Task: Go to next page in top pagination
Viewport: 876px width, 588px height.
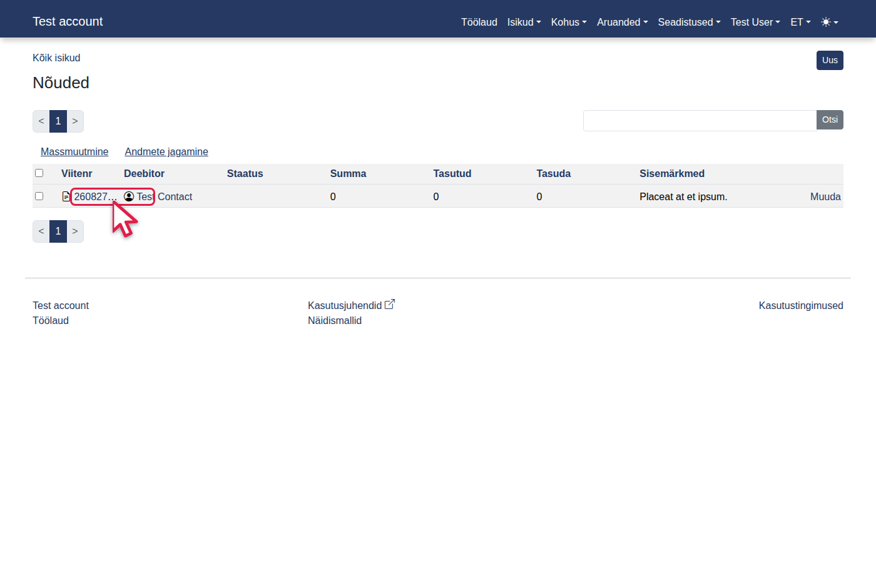Action: 75,121
